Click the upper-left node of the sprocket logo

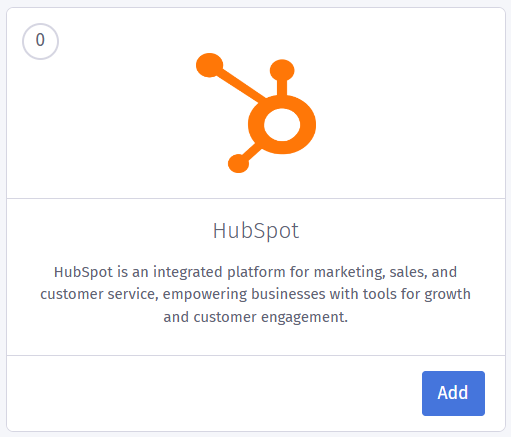coord(209,65)
